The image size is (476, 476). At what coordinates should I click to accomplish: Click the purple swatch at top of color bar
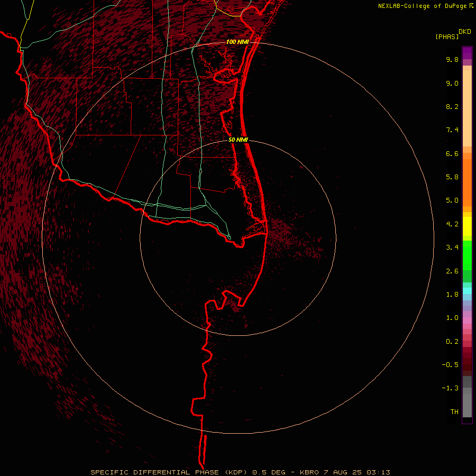tap(467, 53)
